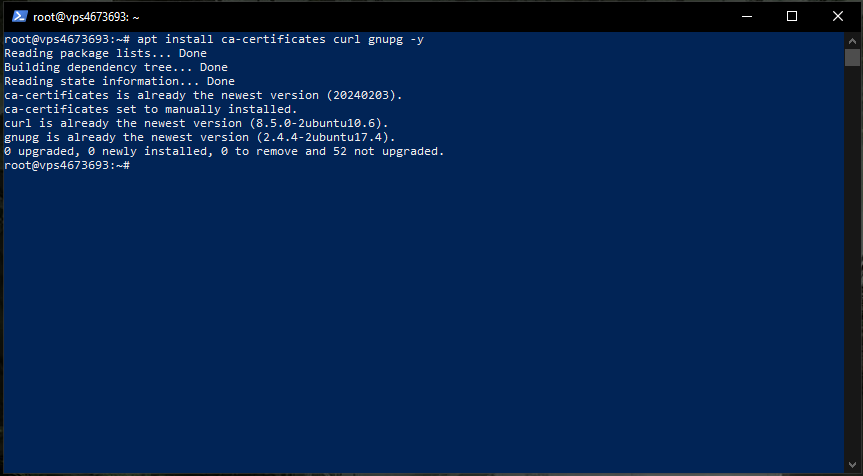
Task: Minimize the terminal window
Action: [x=747, y=16]
